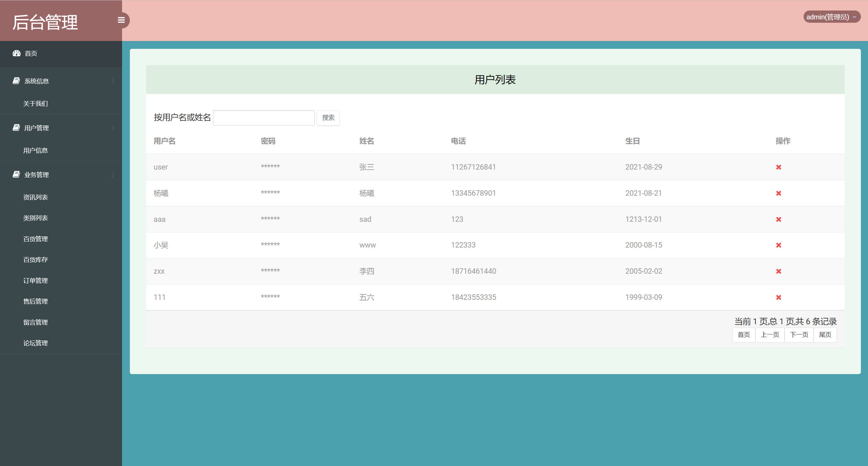Jump to 尾页 last page button
This screenshot has height=466, width=868.
825,335
